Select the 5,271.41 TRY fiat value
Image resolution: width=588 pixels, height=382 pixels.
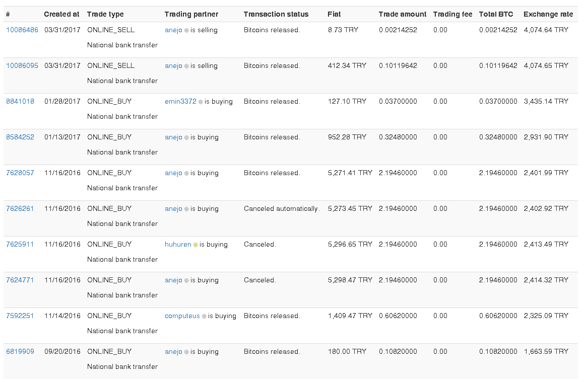[350, 173]
